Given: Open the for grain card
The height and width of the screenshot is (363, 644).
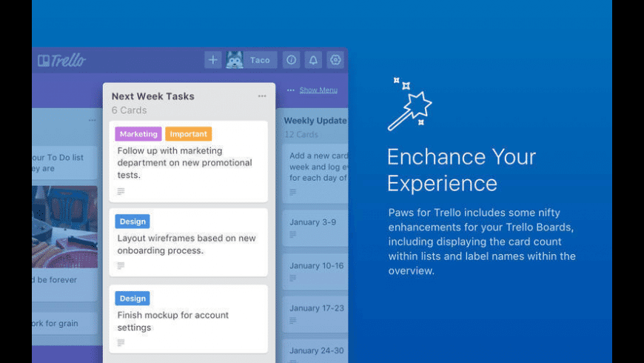Looking at the screenshot, I should [x=65, y=324].
